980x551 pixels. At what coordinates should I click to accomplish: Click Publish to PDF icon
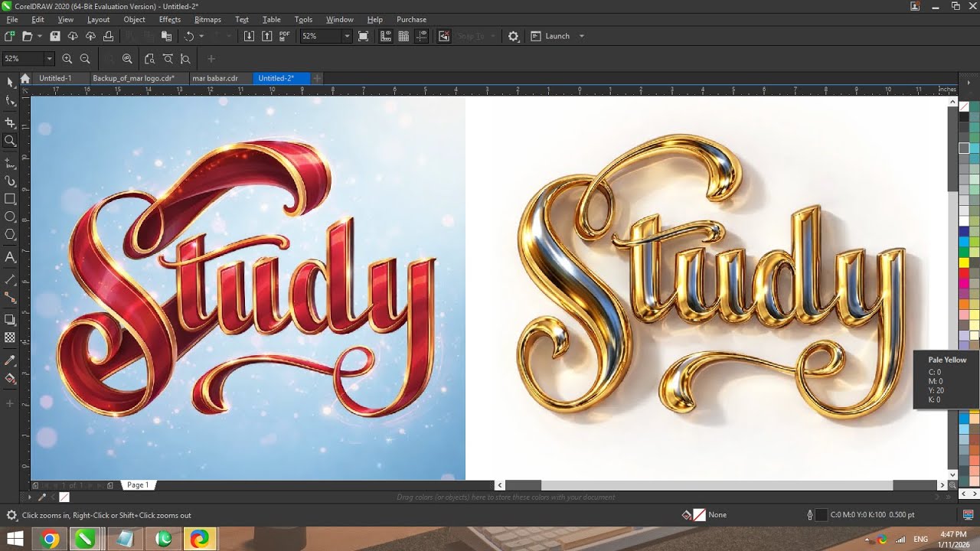point(285,36)
